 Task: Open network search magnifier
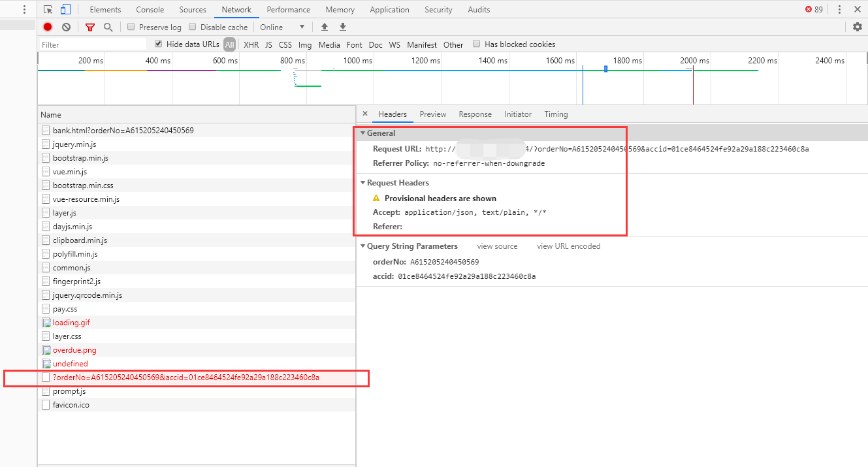pyautogui.click(x=108, y=27)
